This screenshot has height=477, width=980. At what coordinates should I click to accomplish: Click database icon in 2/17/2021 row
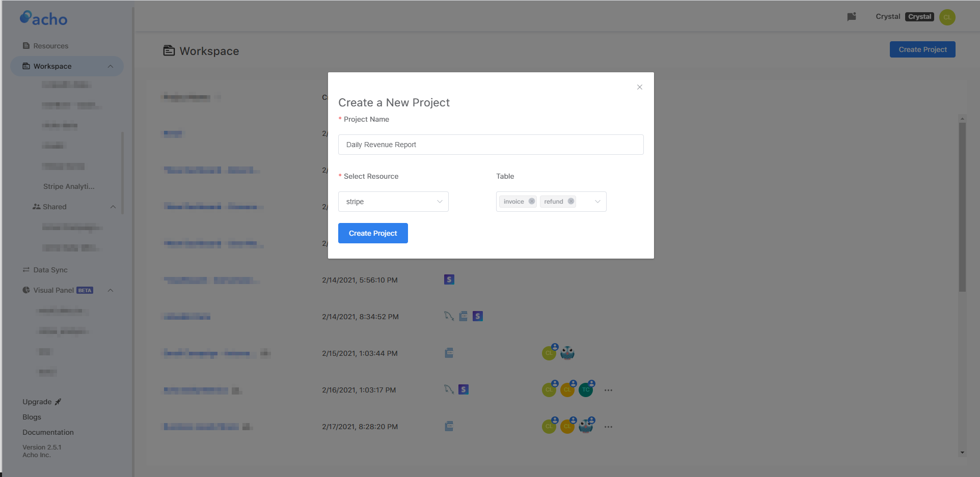(449, 426)
